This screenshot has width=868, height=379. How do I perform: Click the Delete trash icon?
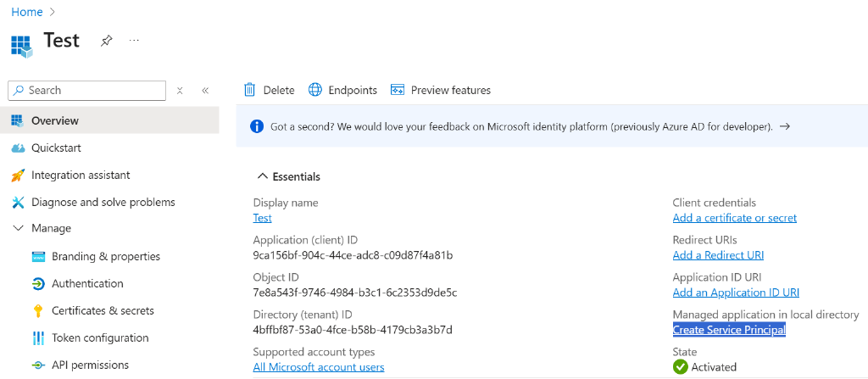point(250,90)
